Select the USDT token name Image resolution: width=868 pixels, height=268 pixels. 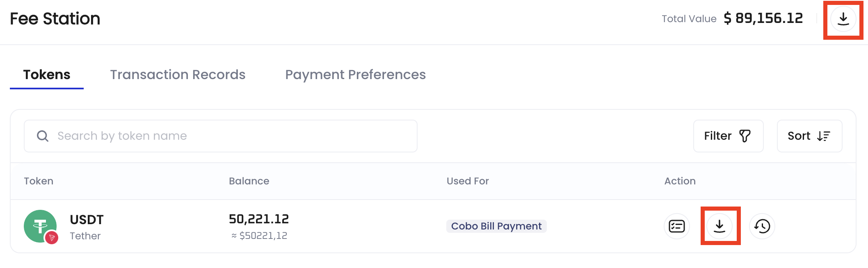click(x=87, y=220)
